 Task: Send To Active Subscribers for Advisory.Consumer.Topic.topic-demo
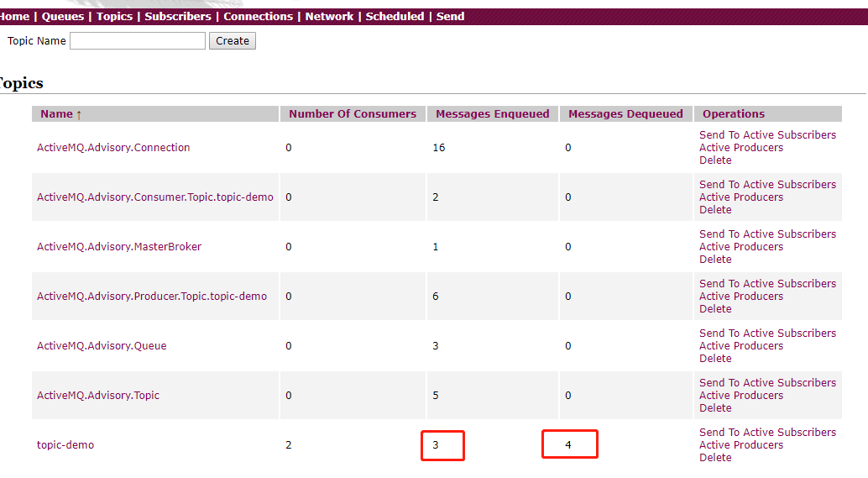coord(767,185)
